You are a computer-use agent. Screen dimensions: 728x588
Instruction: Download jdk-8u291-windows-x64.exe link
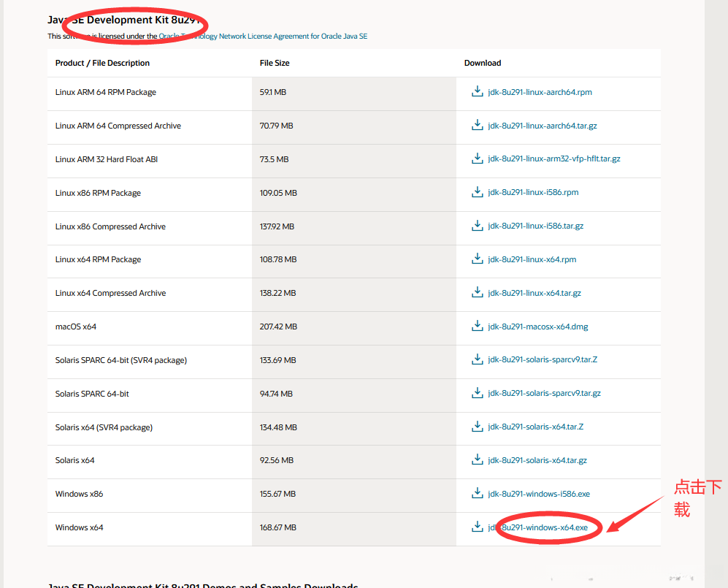click(x=537, y=527)
